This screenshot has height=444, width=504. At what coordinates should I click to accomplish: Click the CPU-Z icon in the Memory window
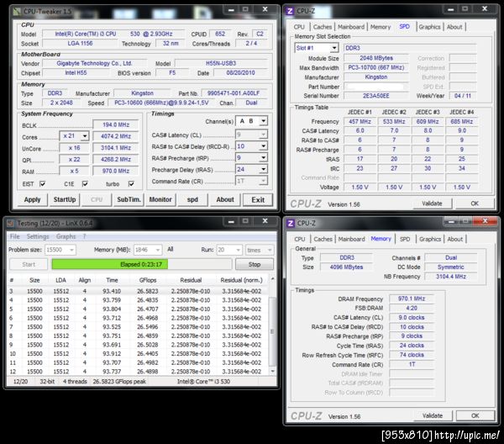click(291, 223)
